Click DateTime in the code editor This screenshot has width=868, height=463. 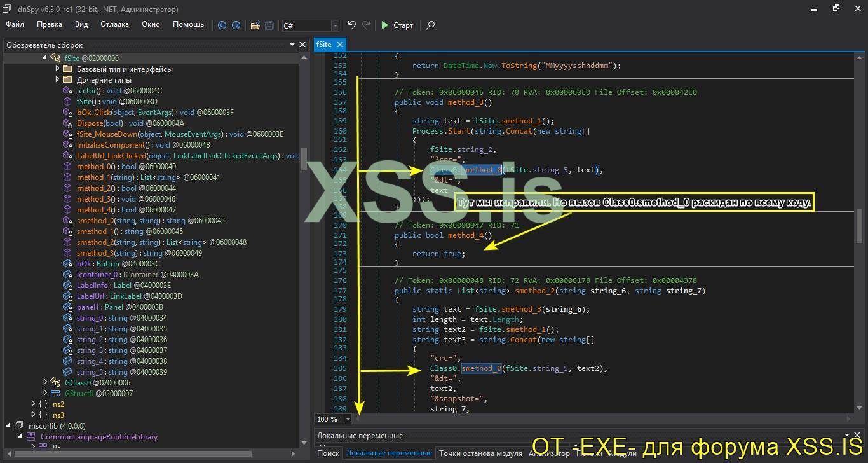(x=461, y=66)
